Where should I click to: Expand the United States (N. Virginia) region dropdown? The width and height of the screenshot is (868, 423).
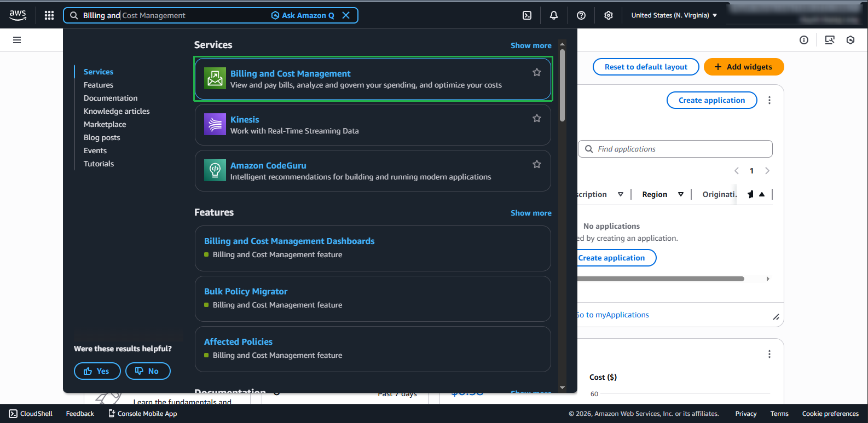[674, 15]
